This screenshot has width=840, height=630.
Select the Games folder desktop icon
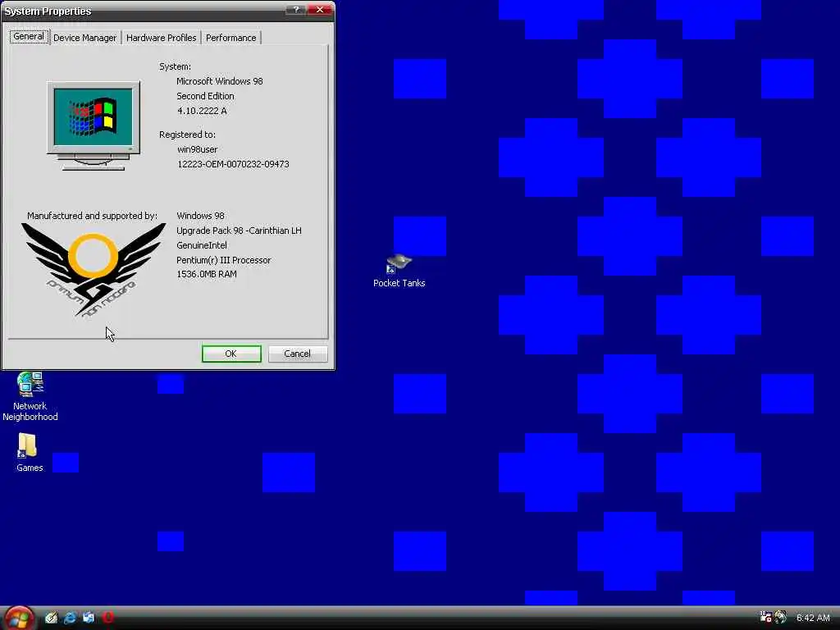pyautogui.click(x=29, y=453)
